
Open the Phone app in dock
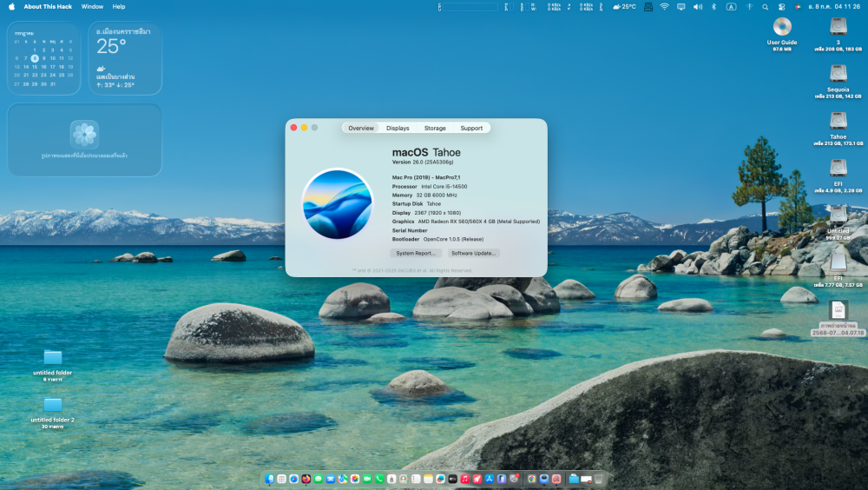pos(379,479)
